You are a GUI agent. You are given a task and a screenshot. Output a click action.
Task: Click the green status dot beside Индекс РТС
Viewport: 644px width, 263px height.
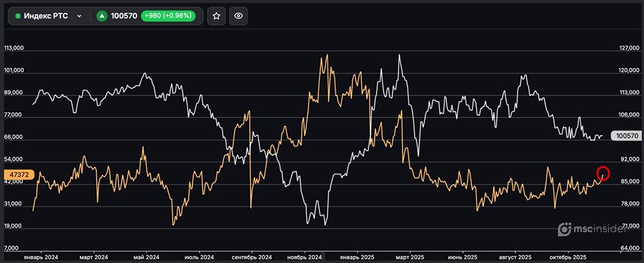coord(18,16)
